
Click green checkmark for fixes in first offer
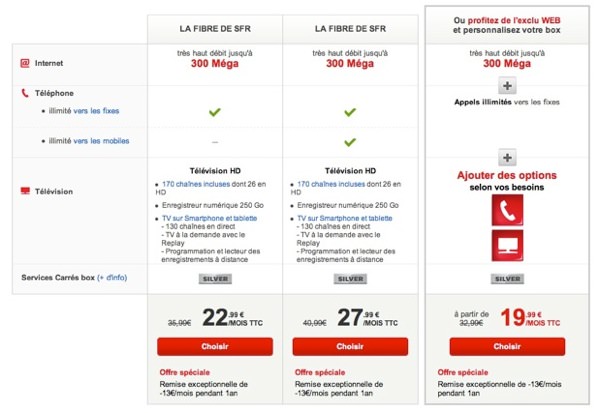215,112
